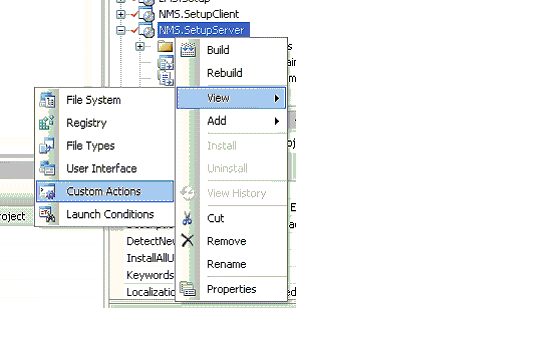Click the Registry editor icon
This screenshot has height=360, width=560.
click(47, 123)
